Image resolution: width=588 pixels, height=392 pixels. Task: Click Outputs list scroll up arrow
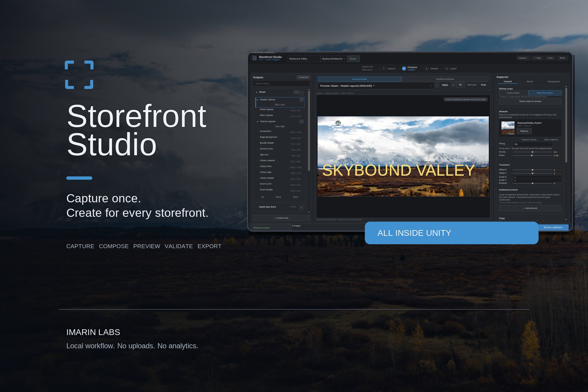pos(309,90)
